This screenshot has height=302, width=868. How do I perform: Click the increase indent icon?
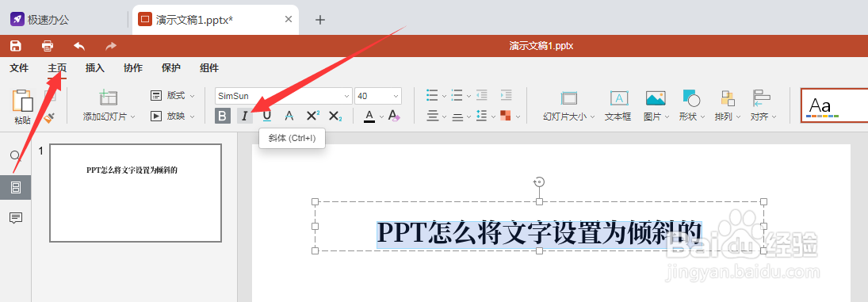tap(506, 95)
